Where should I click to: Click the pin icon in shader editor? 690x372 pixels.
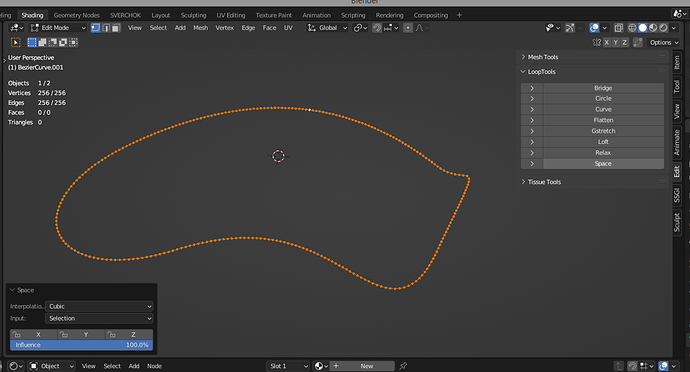(x=403, y=366)
